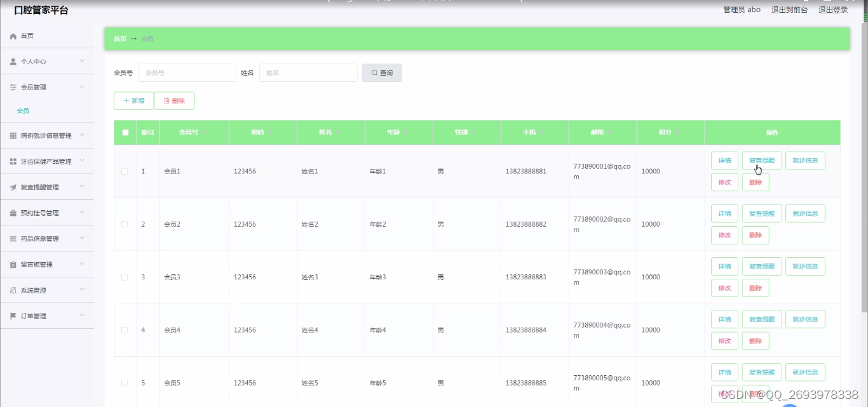Expand 个人中心 using its chevron
868x407 pixels.
tap(82, 61)
